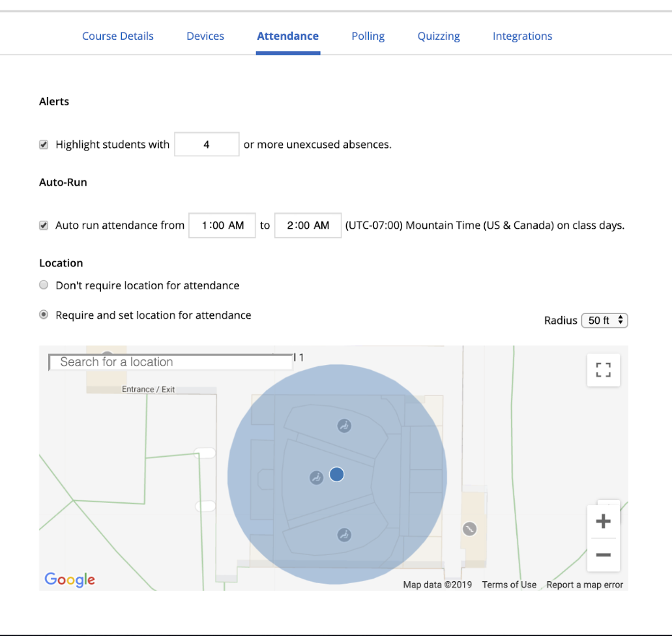Click the top seating area map icon
The width and height of the screenshot is (672, 636).
(x=344, y=426)
